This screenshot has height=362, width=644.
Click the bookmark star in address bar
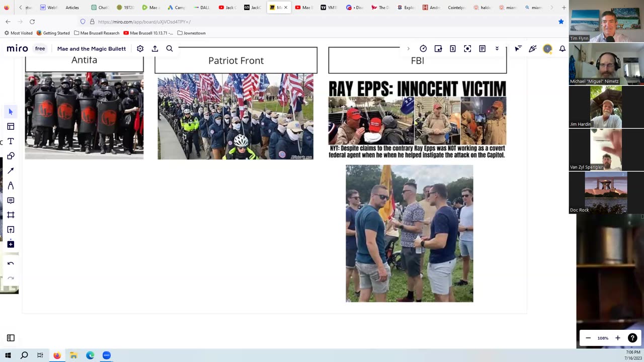click(x=561, y=22)
